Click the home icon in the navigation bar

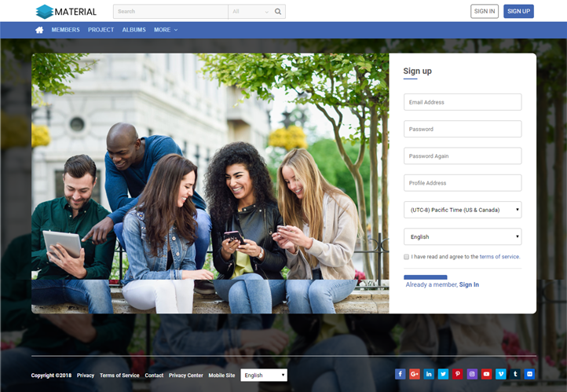tap(39, 30)
